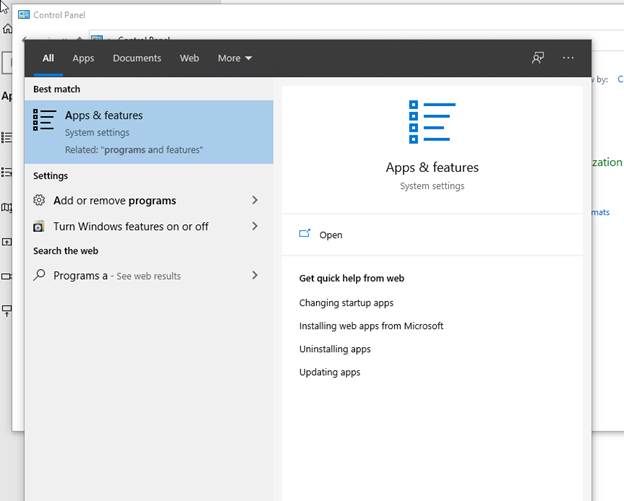Click the home icon in the left sidebar

8,29
